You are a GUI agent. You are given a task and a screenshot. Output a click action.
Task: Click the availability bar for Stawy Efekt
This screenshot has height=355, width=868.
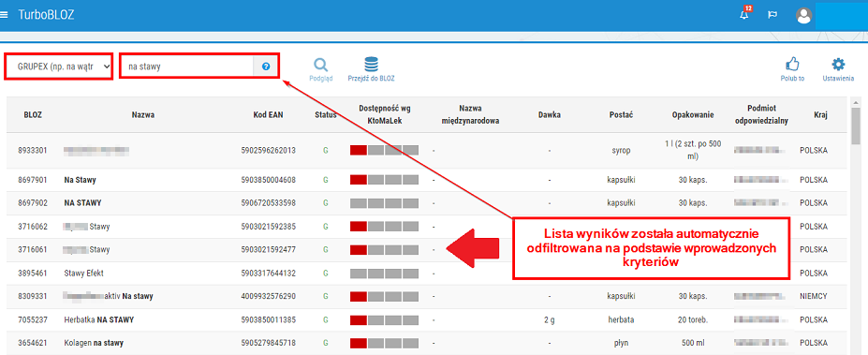[384, 273]
